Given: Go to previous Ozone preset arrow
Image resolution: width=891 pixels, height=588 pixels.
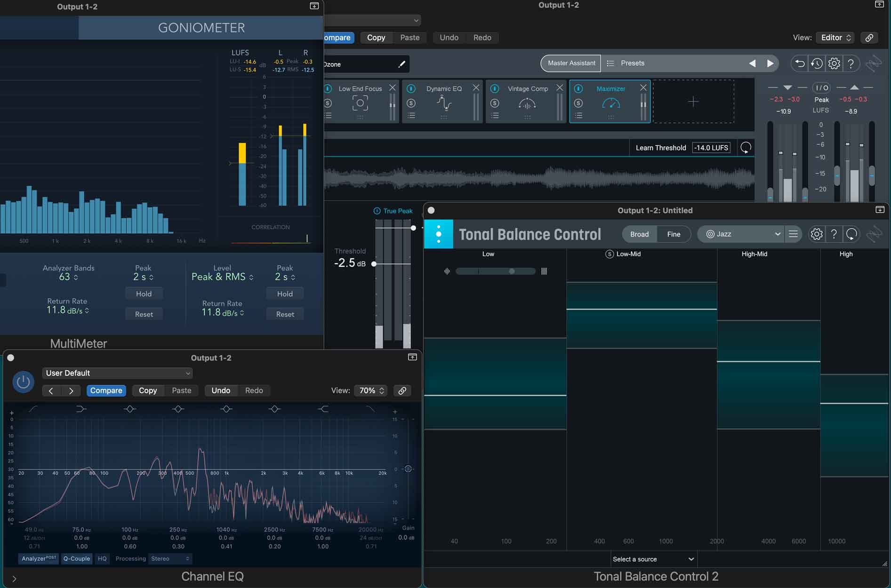Looking at the screenshot, I should click(752, 64).
